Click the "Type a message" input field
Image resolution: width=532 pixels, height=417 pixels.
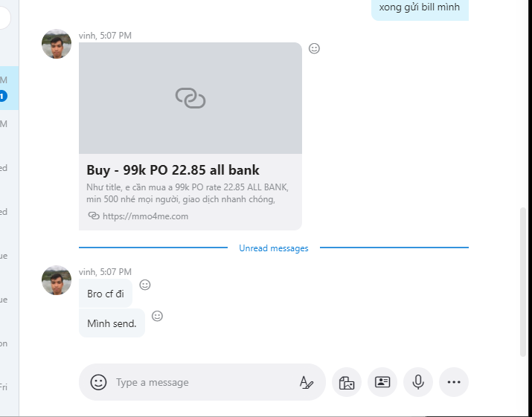201,382
